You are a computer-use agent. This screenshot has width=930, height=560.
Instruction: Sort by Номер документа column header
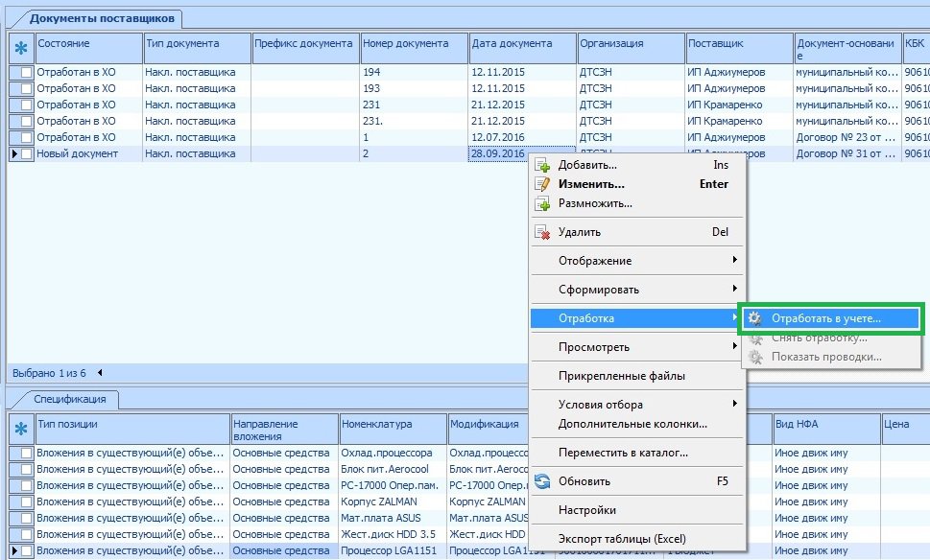pyautogui.click(x=414, y=48)
